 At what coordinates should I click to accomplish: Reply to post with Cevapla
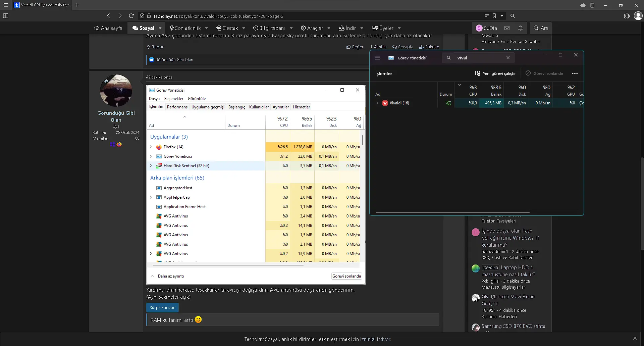click(x=402, y=47)
